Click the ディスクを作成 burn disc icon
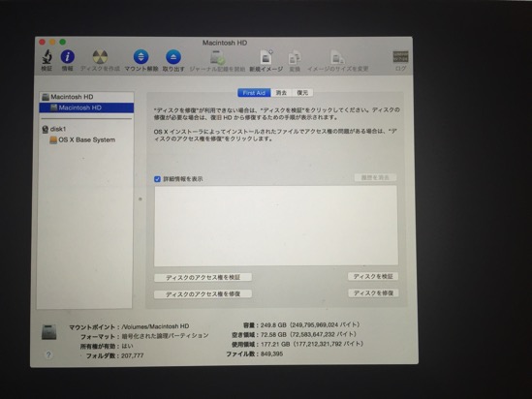The image size is (532, 399). [100, 57]
